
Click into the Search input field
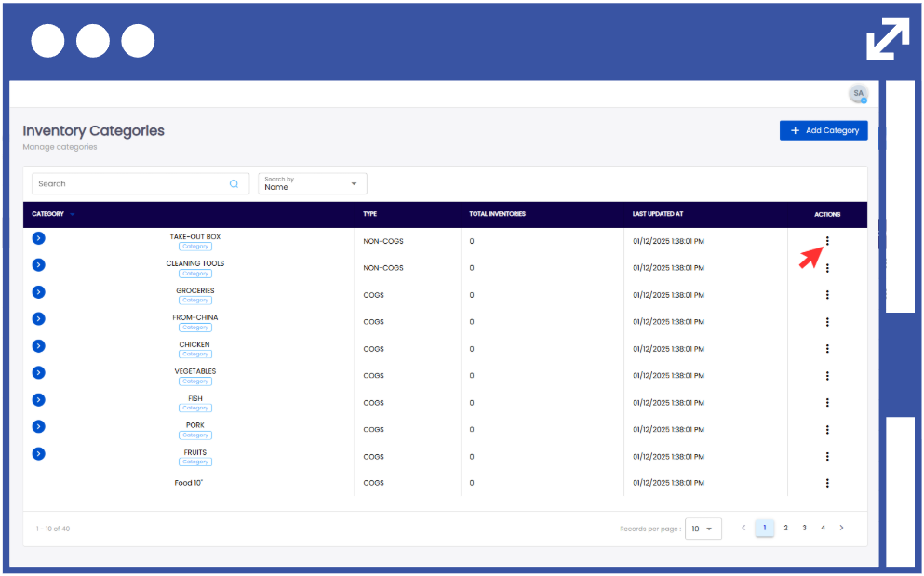(130, 184)
